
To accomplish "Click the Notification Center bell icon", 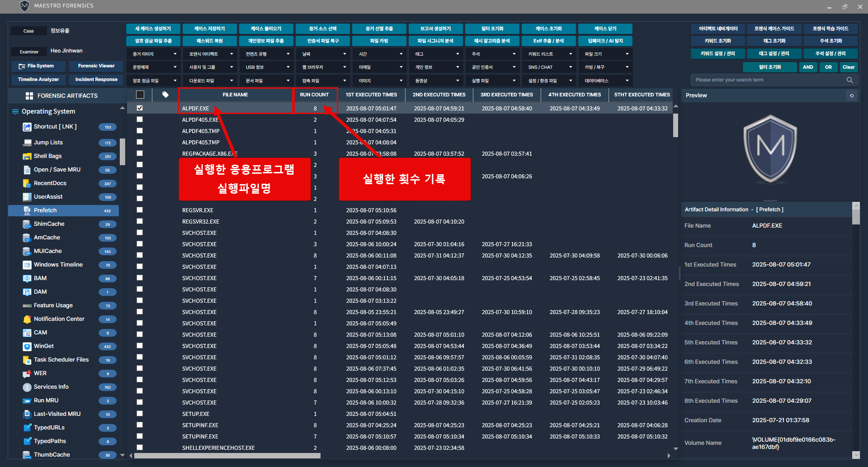I will click(27, 319).
